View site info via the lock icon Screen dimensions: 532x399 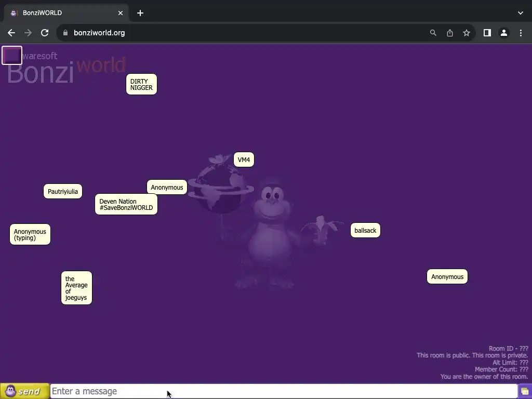65,33
